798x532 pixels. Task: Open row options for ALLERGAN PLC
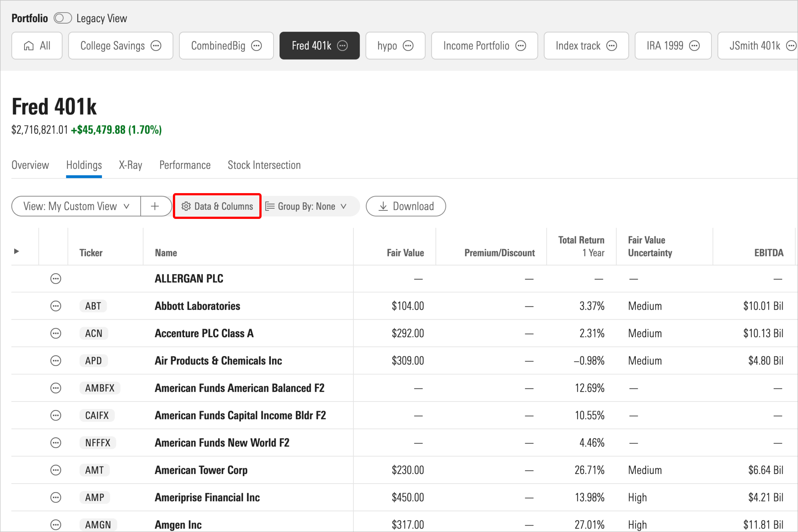(x=56, y=279)
